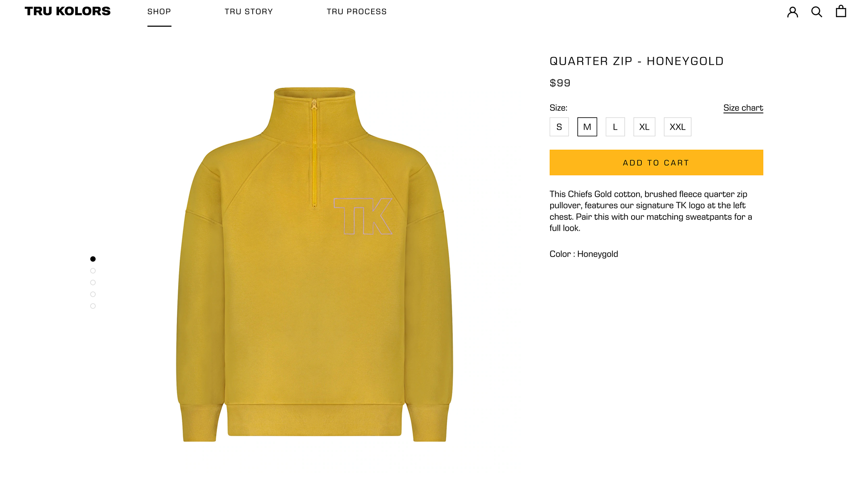Choose size XL
The width and height of the screenshot is (868, 480).
tap(644, 127)
